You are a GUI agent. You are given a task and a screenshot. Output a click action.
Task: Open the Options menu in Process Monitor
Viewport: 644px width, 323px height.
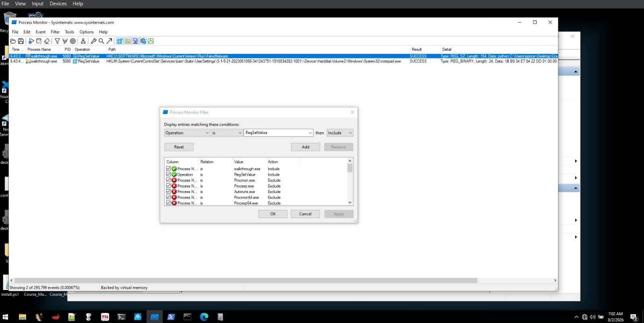[x=87, y=32]
